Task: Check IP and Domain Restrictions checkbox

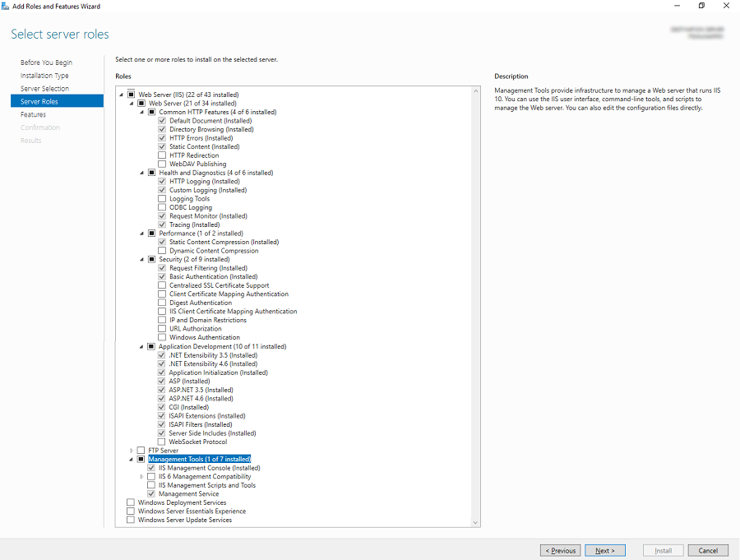Action: click(x=162, y=320)
